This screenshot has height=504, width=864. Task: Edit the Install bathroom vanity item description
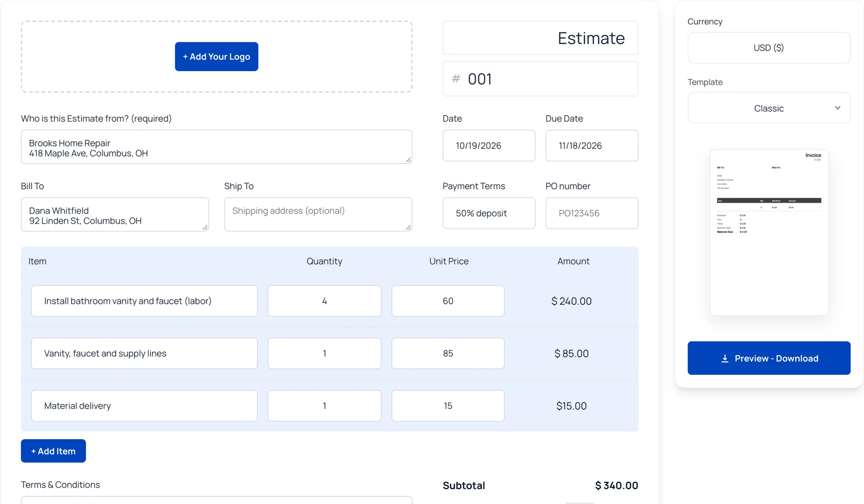pos(144,301)
